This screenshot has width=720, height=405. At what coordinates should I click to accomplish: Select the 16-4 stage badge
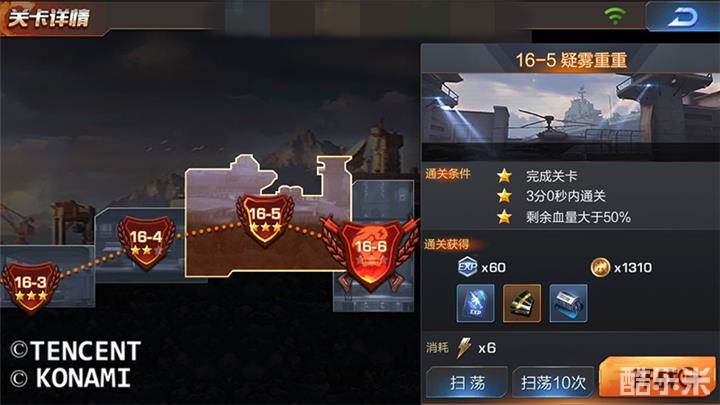pyautogui.click(x=146, y=242)
